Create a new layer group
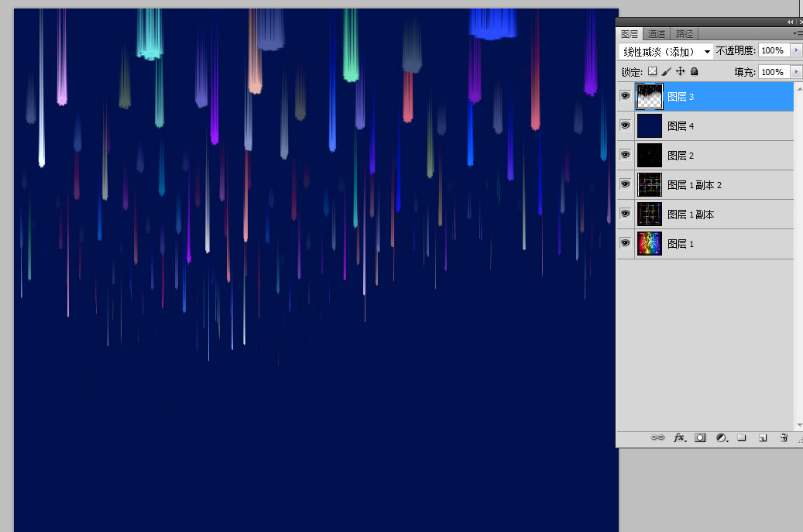The height and width of the screenshot is (532, 803). point(742,438)
